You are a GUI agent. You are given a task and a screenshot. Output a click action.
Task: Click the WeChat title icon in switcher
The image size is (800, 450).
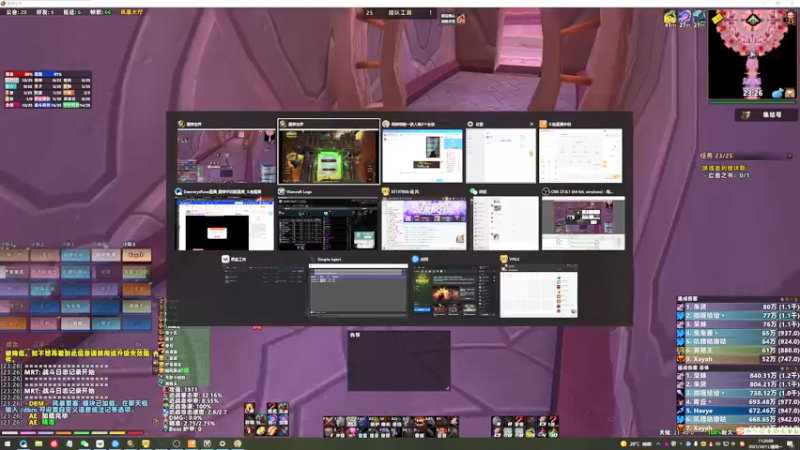tap(474, 191)
